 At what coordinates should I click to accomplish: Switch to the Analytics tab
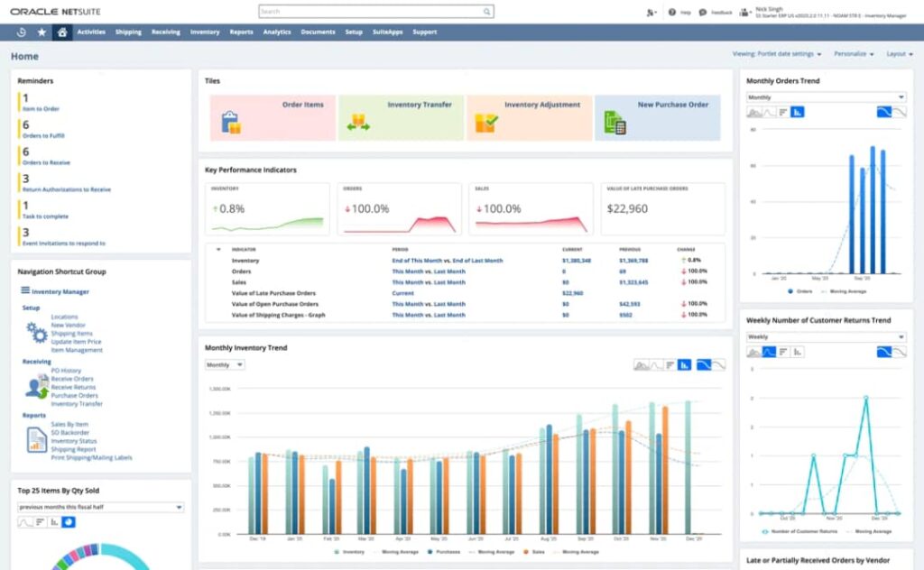276,32
